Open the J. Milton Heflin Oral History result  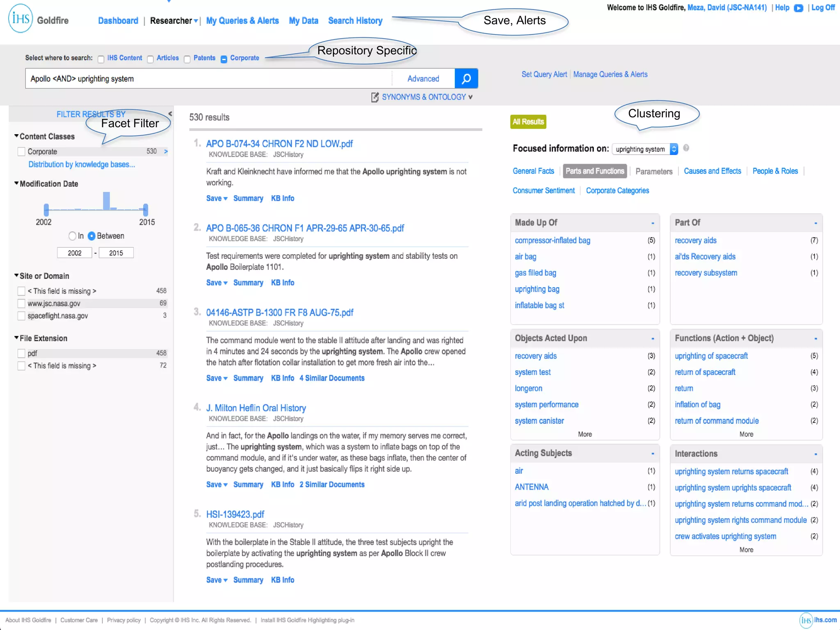256,408
